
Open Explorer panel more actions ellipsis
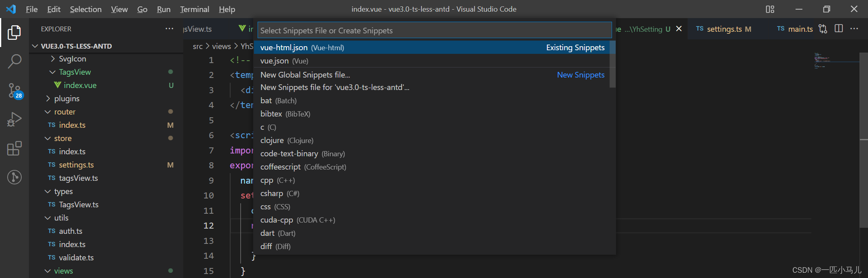(170, 29)
